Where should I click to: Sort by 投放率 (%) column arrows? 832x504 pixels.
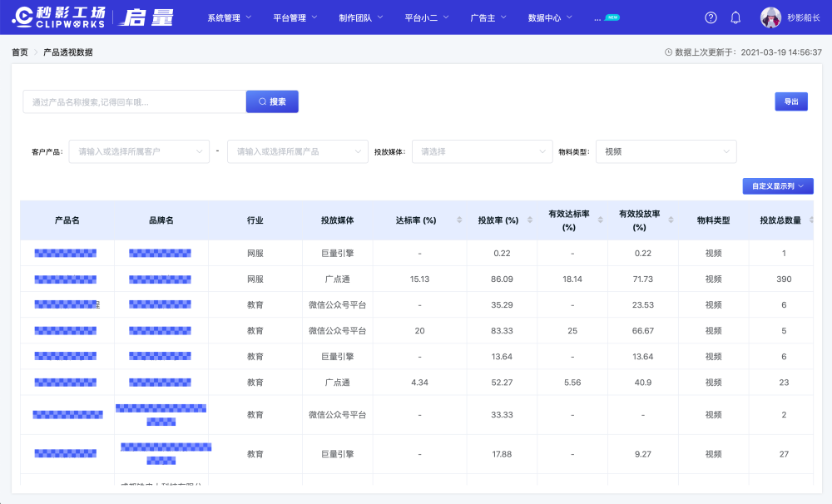point(529,220)
